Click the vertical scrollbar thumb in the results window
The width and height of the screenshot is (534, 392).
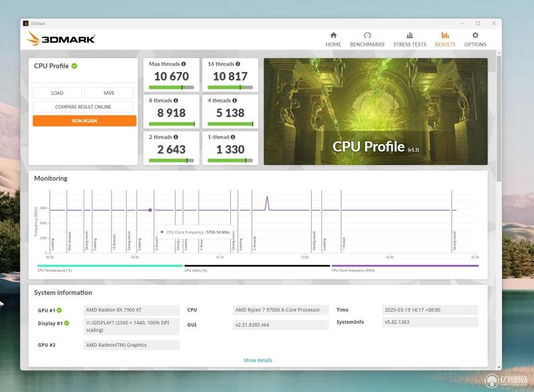coord(499,118)
